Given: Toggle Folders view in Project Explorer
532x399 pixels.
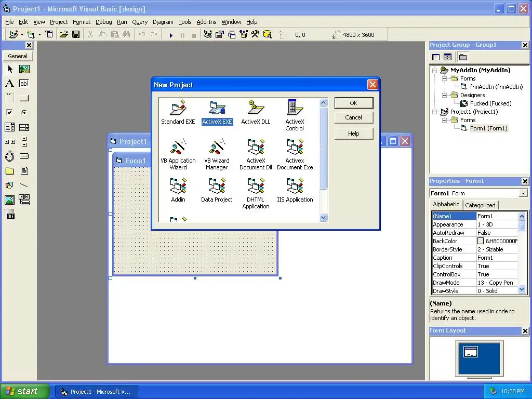Looking at the screenshot, I should [463, 57].
